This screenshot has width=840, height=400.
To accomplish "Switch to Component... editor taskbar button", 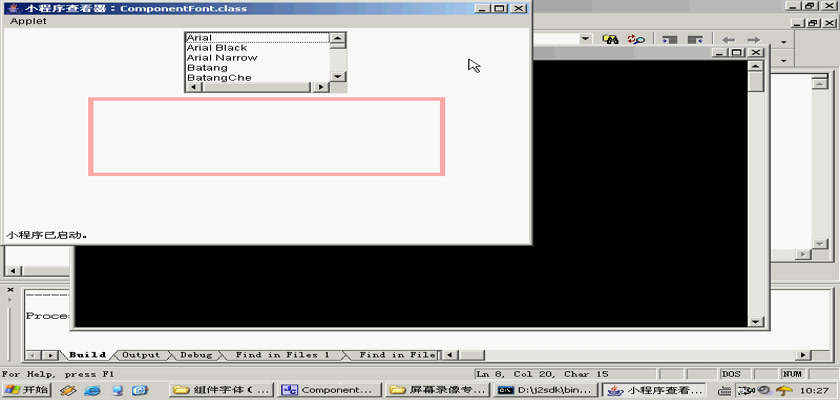I will tap(331, 390).
